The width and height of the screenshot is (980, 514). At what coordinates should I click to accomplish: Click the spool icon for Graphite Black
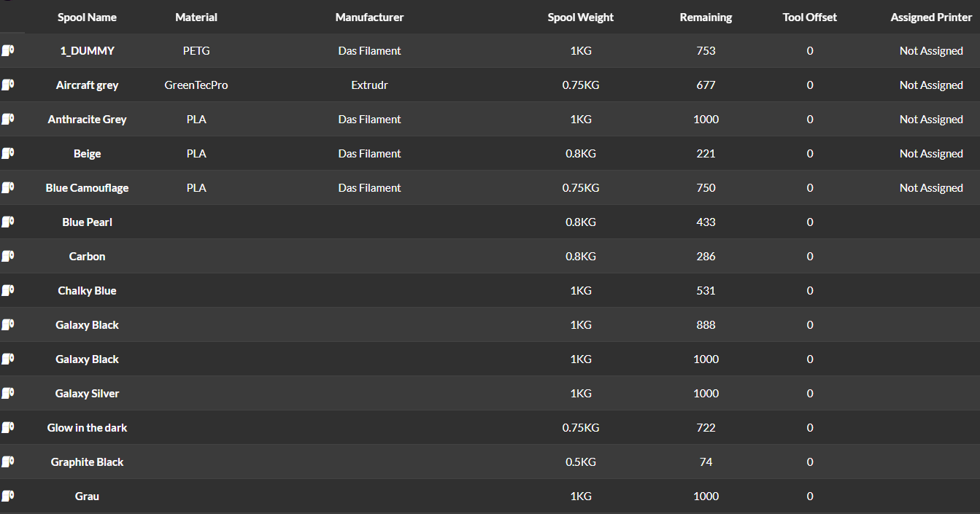pos(7,462)
